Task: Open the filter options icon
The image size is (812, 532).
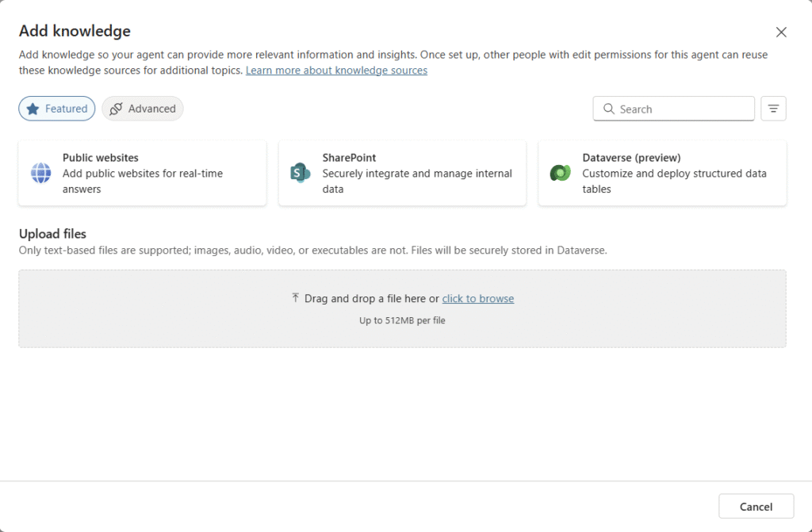Action: pos(773,109)
